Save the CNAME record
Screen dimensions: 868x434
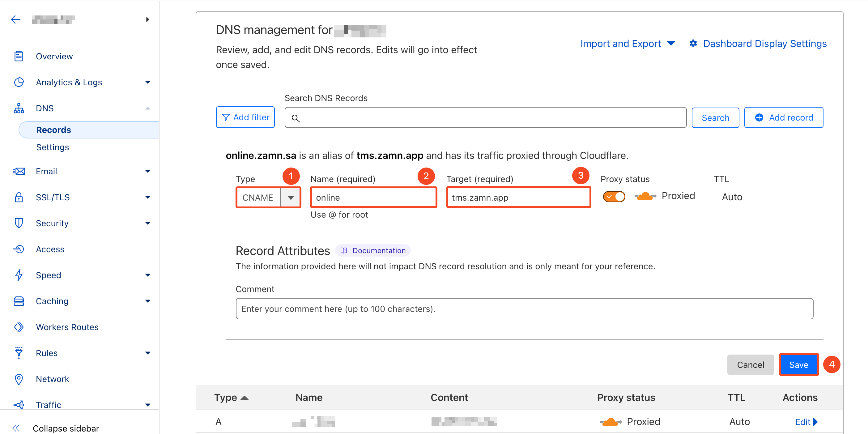coord(798,364)
